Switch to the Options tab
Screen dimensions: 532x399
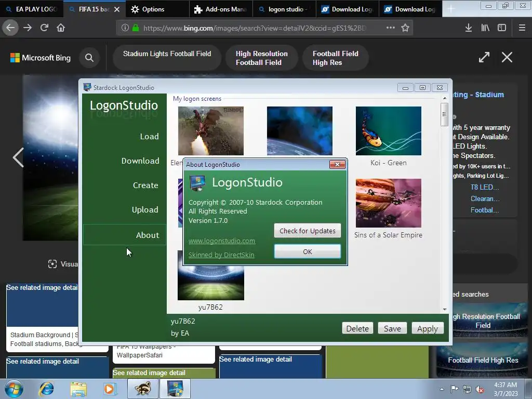click(x=157, y=9)
